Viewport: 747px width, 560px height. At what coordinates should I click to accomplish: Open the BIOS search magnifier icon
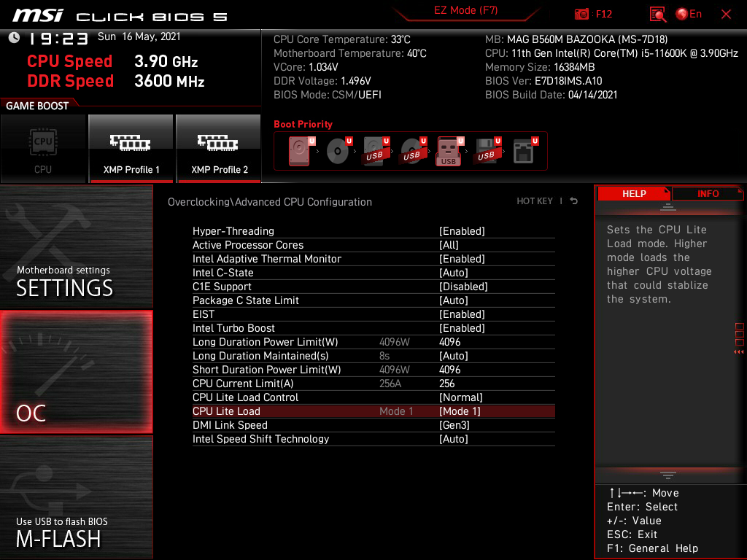click(x=657, y=15)
